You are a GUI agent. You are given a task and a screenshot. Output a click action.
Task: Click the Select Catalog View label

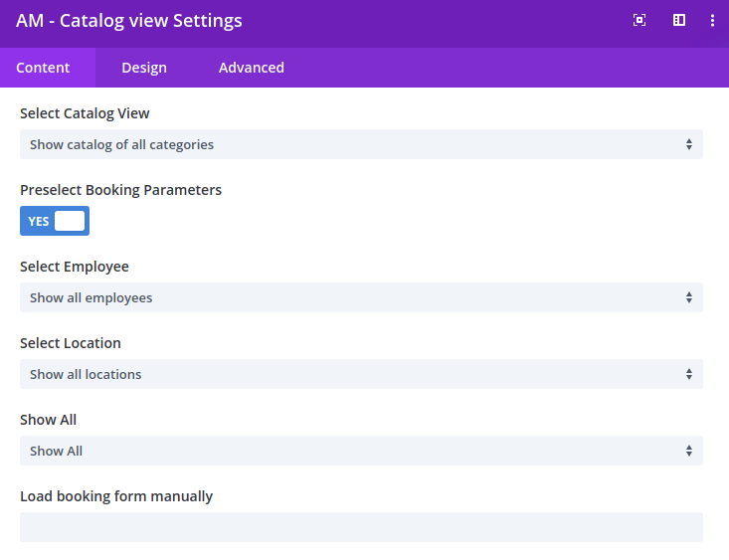pos(85,113)
